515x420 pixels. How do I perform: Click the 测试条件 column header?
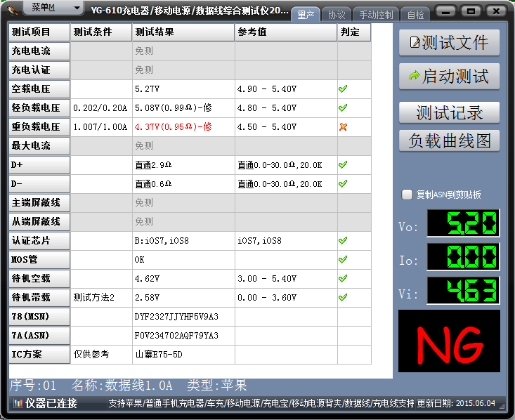101,32
